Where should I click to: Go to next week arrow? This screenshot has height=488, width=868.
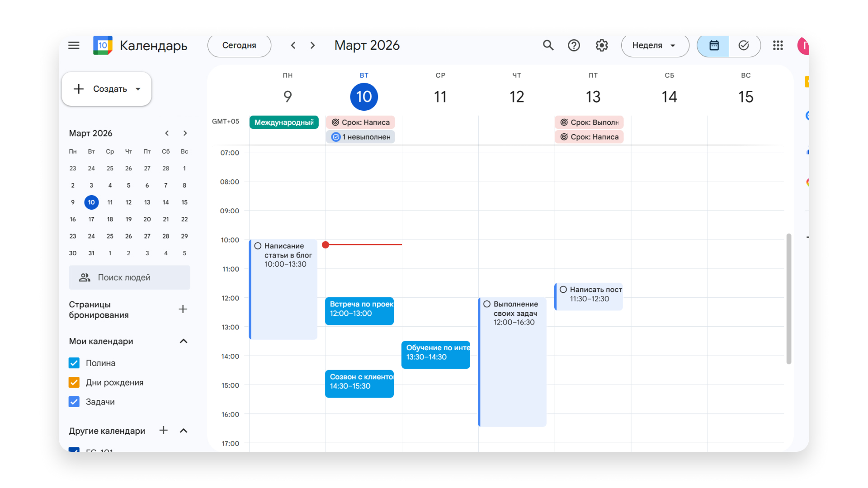pyautogui.click(x=312, y=45)
